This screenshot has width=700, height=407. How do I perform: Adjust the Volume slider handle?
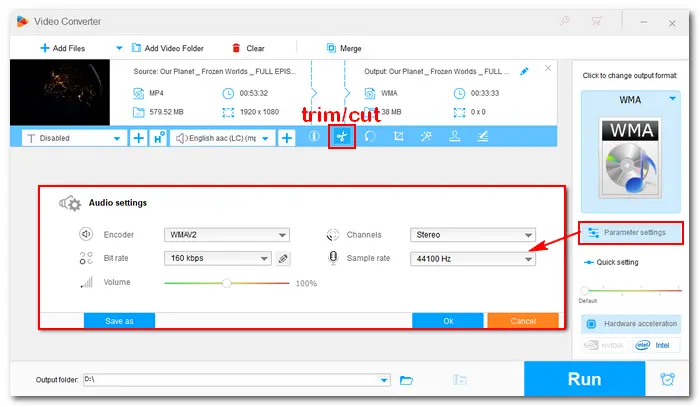[x=227, y=283]
